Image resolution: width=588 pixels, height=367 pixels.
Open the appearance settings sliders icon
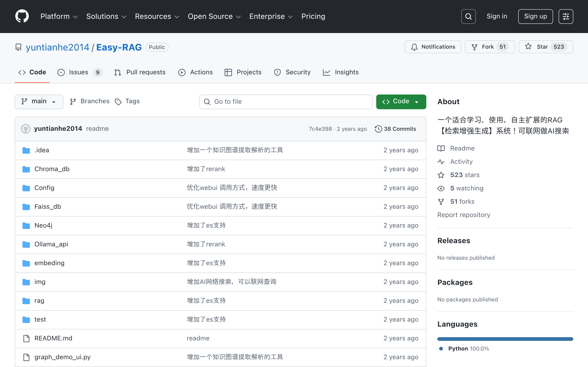tap(566, 17)
